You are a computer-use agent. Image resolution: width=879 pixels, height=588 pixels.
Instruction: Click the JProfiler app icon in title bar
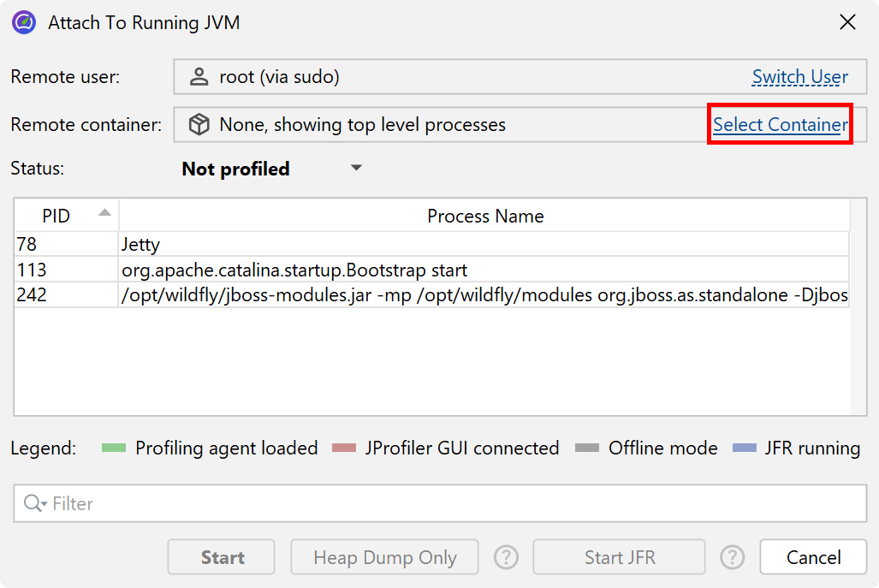24,22
